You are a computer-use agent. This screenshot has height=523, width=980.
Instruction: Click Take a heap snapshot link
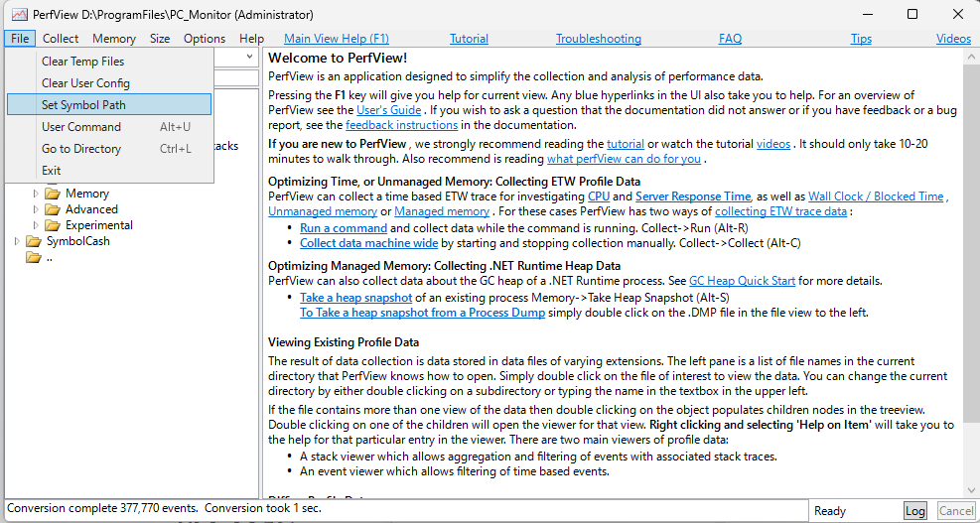pyautogui.click(x=355, y=297)
